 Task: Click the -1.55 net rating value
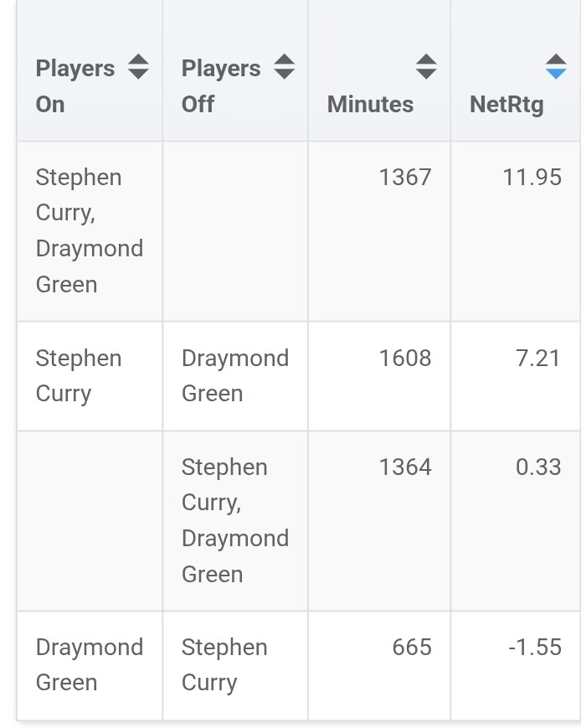pyautogui.click(x=534, y=648)
